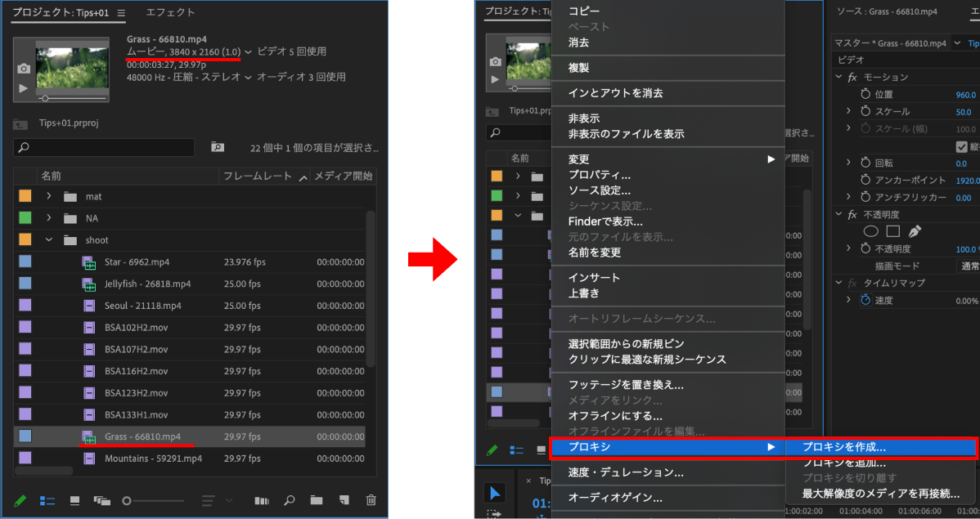Toggle animation stopwatch for 不透明度
980x519 pixels.
[x=865, y=248]
